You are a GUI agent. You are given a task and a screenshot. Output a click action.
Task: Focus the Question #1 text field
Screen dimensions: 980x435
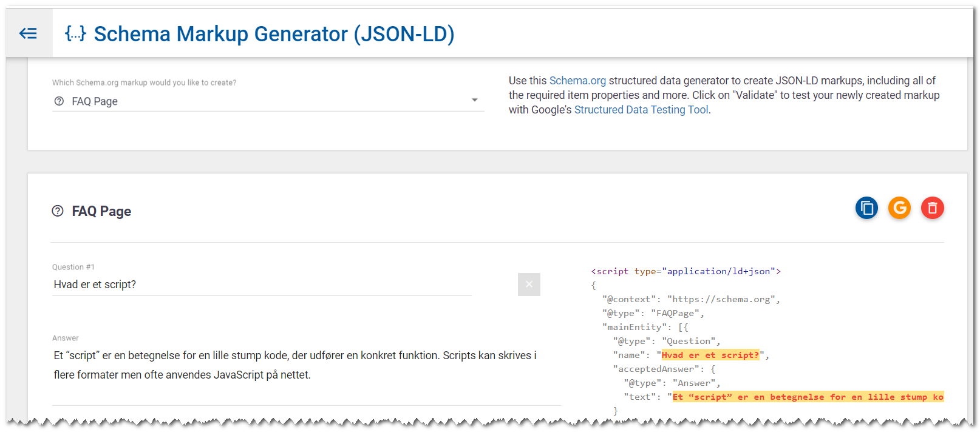pos(261,285)
